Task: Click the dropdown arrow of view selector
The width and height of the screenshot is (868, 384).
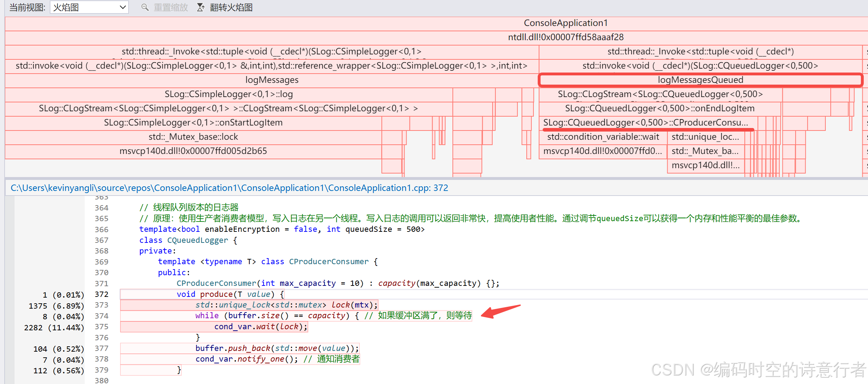Action: [x=123, y=7]
